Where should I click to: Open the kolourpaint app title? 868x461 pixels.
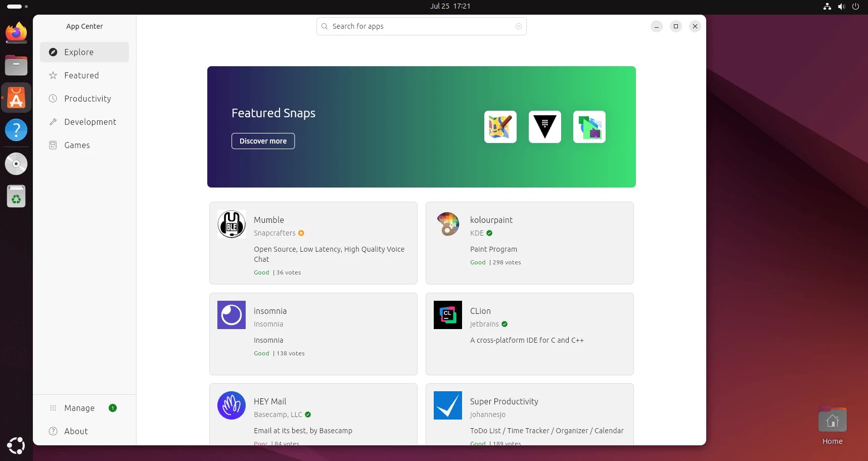click(491, 220)
